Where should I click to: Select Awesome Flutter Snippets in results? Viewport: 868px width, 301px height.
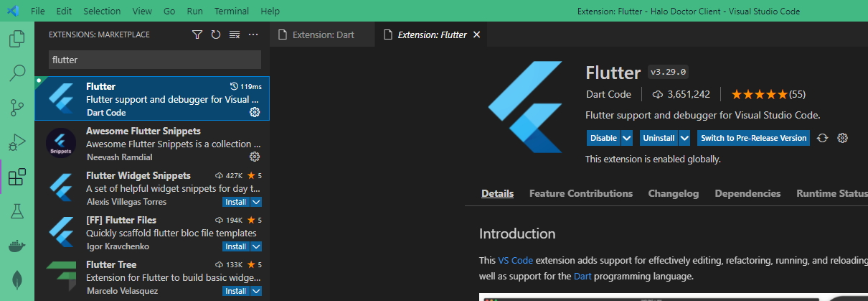[x=152, y=143]
